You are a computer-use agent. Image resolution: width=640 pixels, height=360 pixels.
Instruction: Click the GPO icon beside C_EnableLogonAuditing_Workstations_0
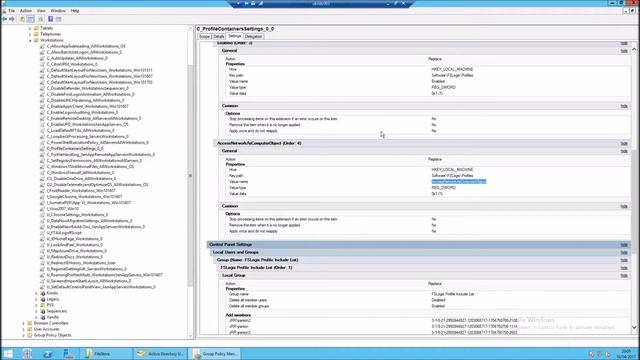(x=42, y=112)
